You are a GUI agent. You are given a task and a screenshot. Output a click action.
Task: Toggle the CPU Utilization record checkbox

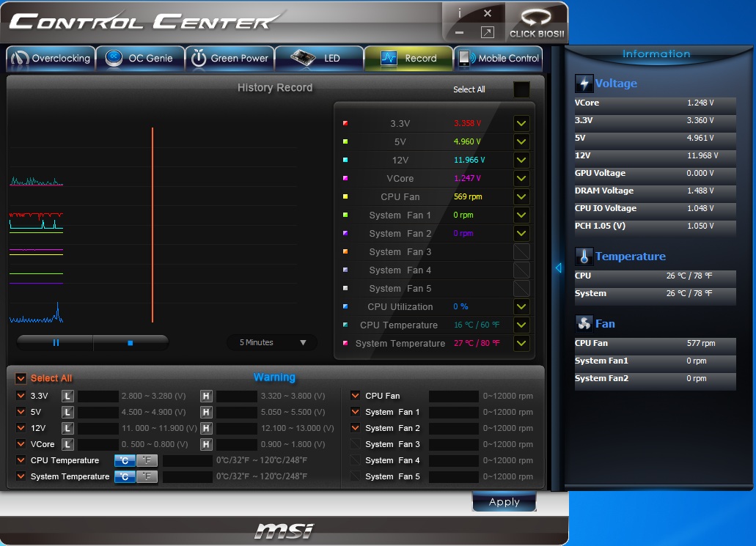point(521,306)
